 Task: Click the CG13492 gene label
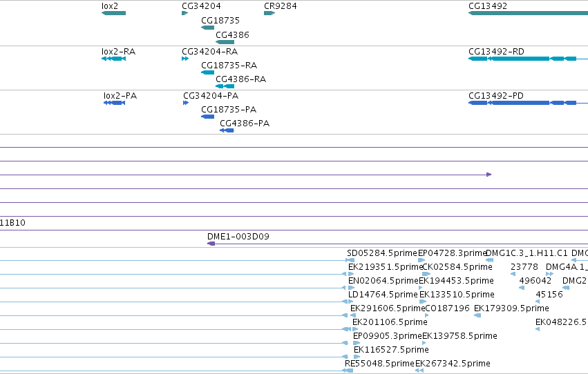pos(488,6)
